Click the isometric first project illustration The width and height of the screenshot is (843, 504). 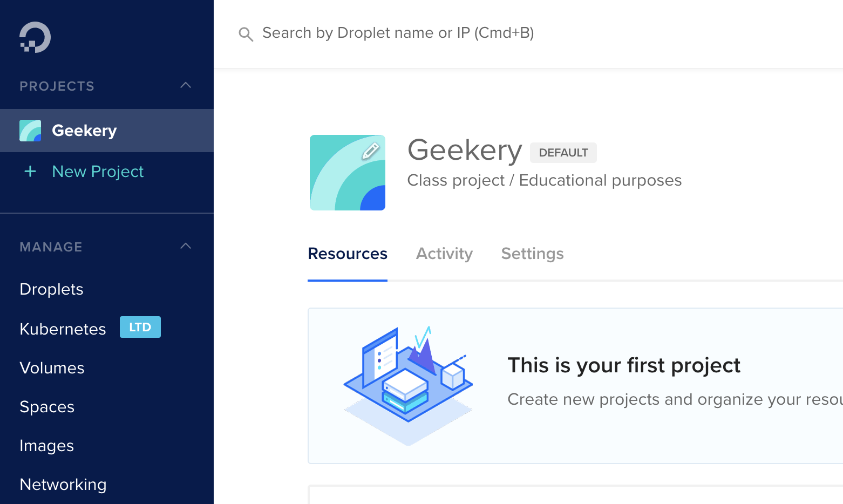coord(408,385)
